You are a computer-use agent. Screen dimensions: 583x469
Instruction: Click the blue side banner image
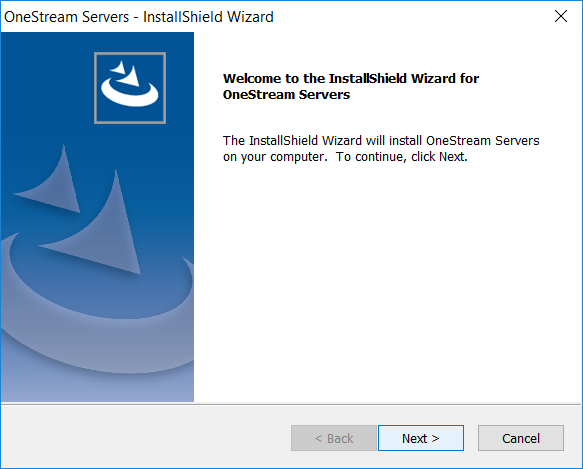(97, 217)
